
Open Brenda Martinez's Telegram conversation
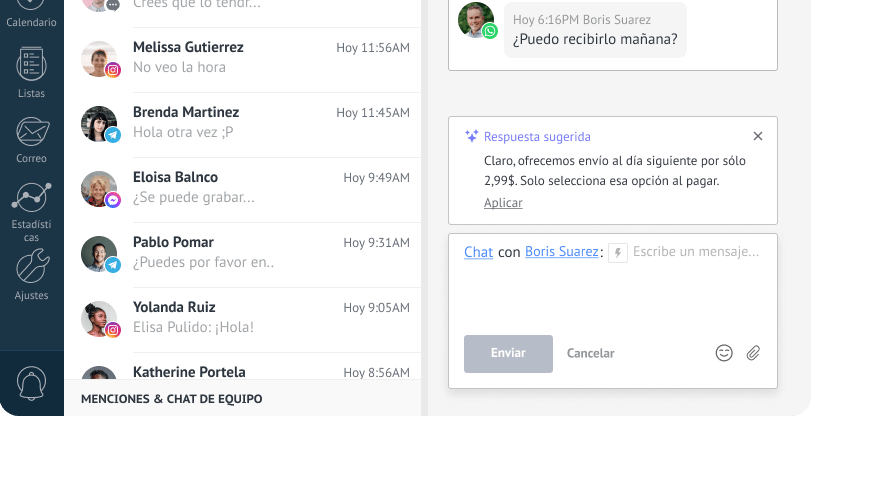243,125
